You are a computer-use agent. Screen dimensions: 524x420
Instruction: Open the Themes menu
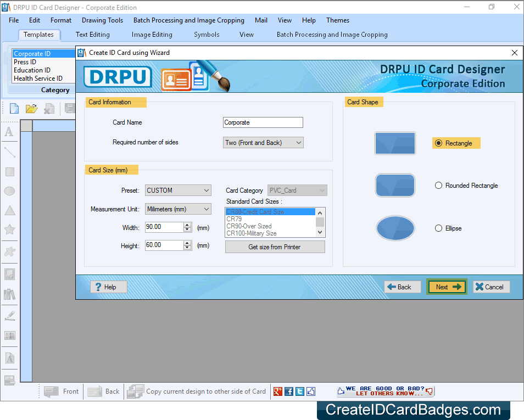click(x=338, y=20)
